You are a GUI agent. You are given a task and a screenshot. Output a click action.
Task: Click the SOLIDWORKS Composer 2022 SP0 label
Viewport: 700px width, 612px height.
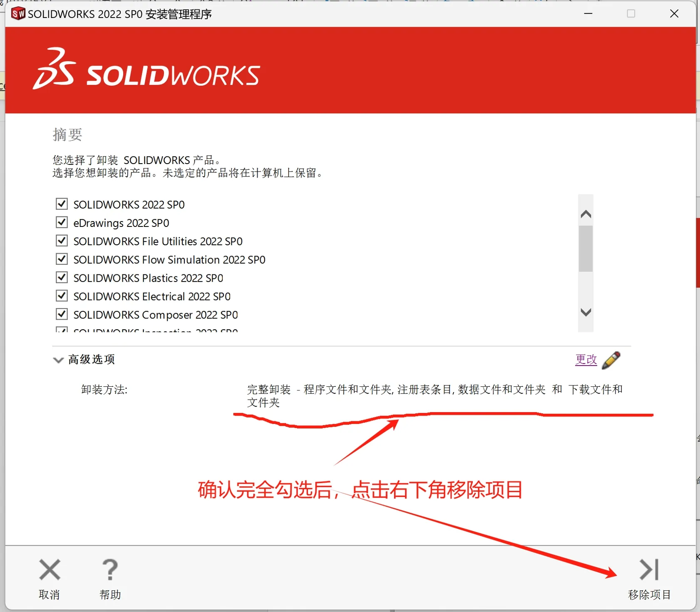tap(156, 315)
